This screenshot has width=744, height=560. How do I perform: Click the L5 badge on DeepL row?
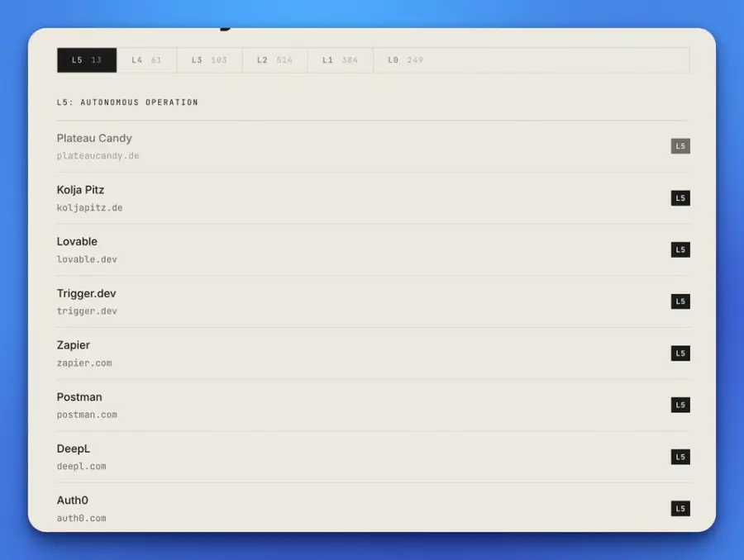pos(680,457)
